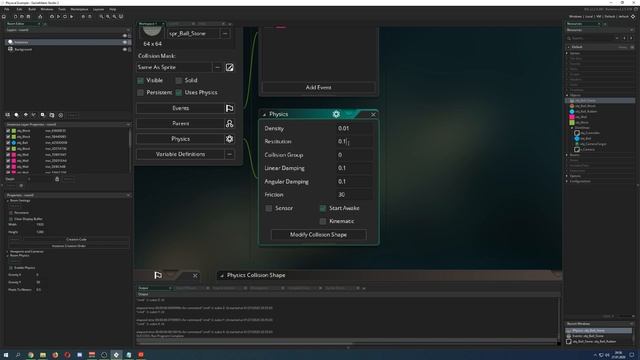
Task: Collapse the Physics panel header arrow
Action: tap(264, 115)
